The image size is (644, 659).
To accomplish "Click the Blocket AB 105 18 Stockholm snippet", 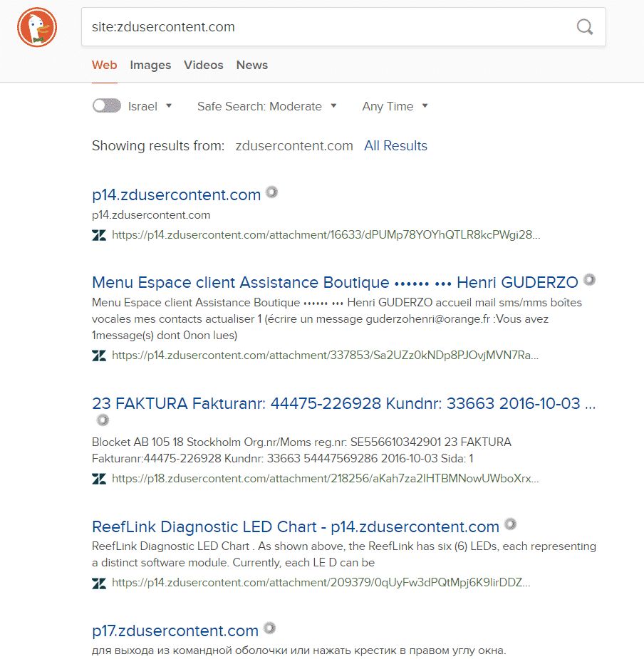I will pyautogui.click(x=302, y=450).
